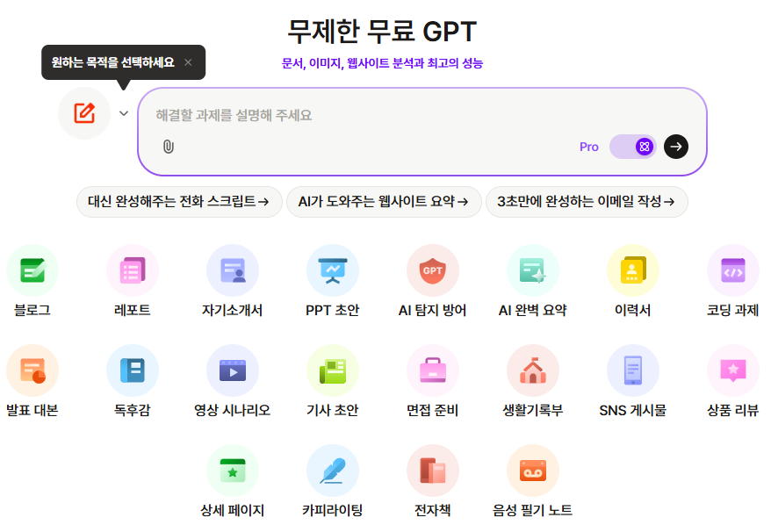Choose the 독후감 book icon
The image size is (771, 532).
tap(133, 370)
